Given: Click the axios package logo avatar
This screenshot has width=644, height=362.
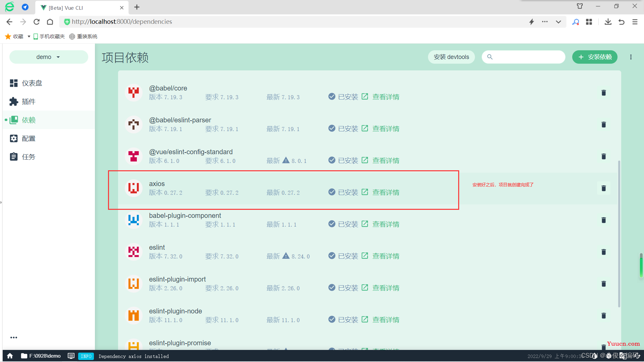Looking at the screenshot, I should (133, 188).
